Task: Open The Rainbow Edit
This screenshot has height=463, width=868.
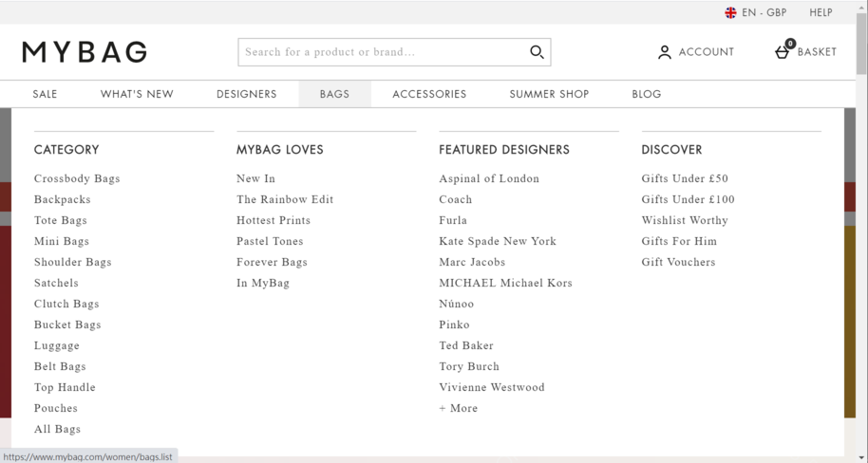Action: point(285,199)
